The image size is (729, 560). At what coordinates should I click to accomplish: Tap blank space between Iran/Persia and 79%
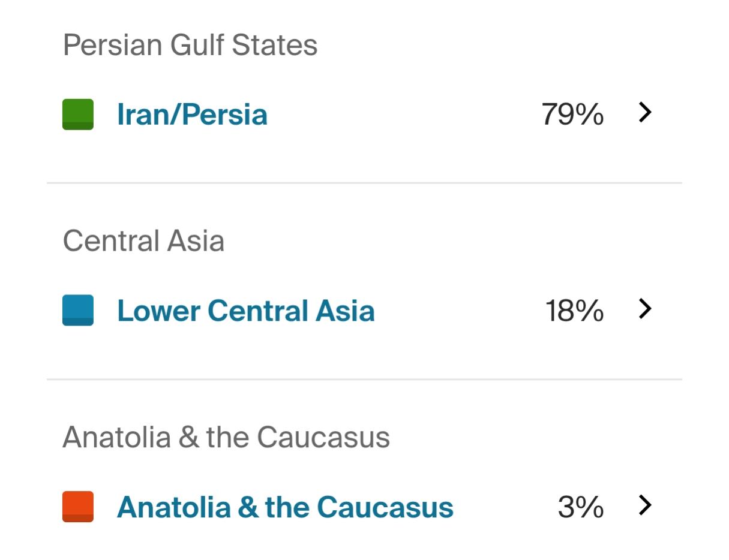point(402,115)
